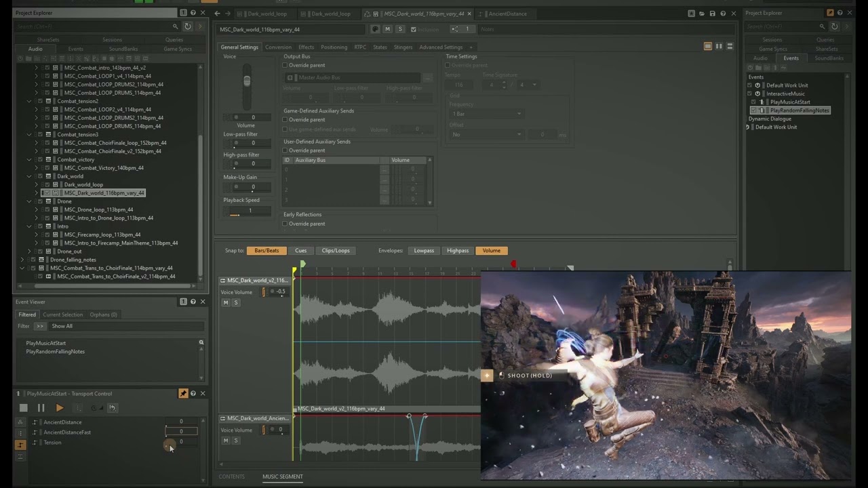This screenshot has width=868, height=488.
Task: Expand the Drone_out node
Action: 29,251
